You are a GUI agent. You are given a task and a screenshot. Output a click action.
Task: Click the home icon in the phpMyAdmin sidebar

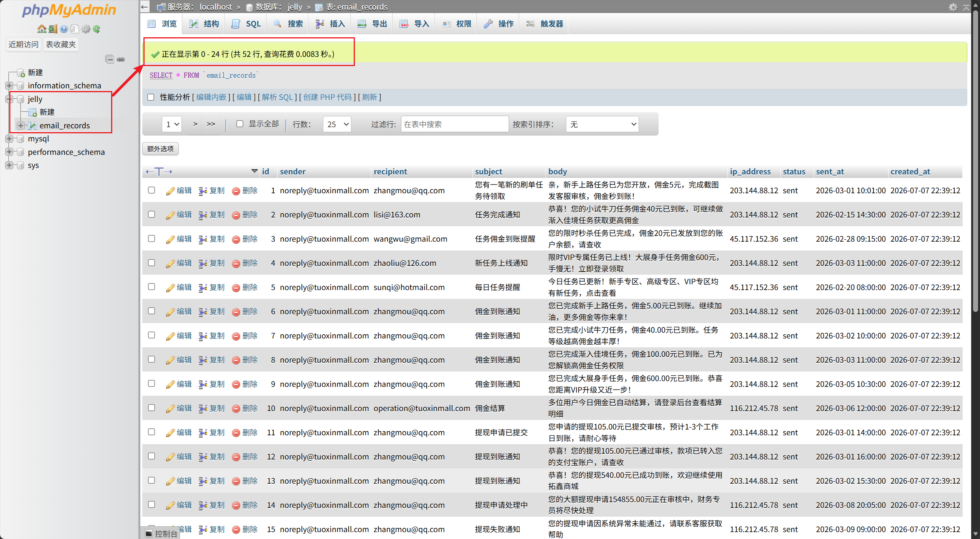click(x=42, y=29)
